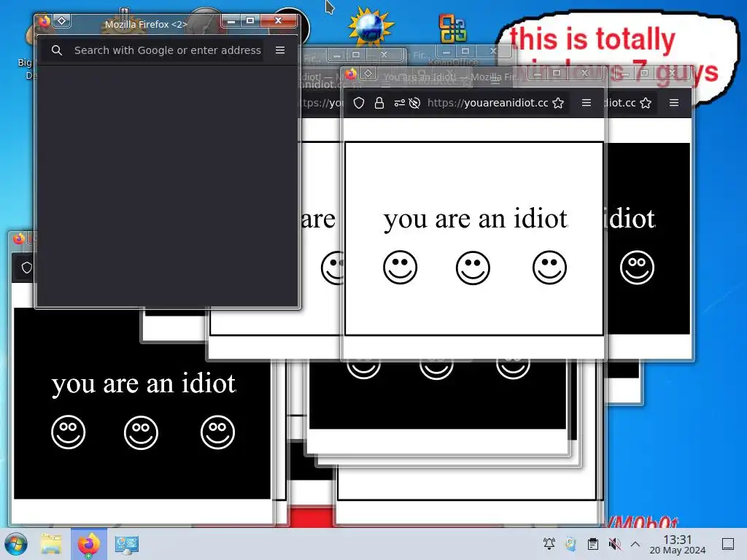Open hamburger menu in rightmost background window

click(x=674, y=103)
